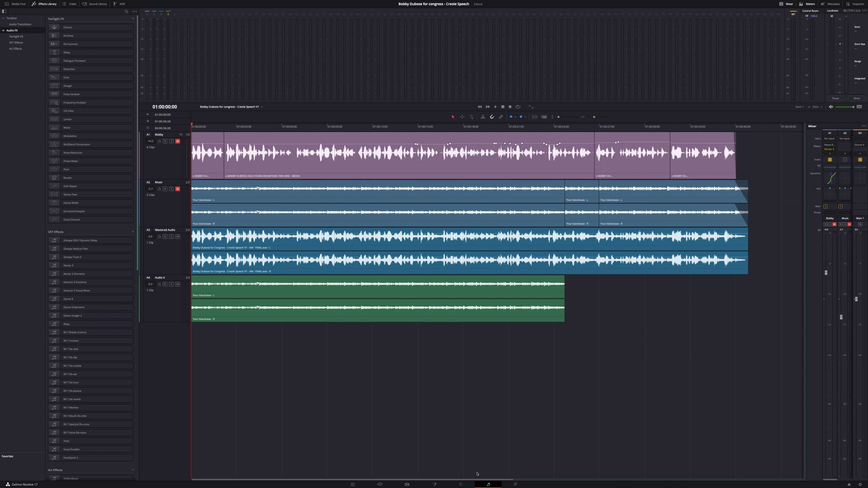Image resolution: width=868 pixels, height=488 pixels.
Task: Click the A1 track volume value field
Action: pyautogui.click(x=150, y=141)
